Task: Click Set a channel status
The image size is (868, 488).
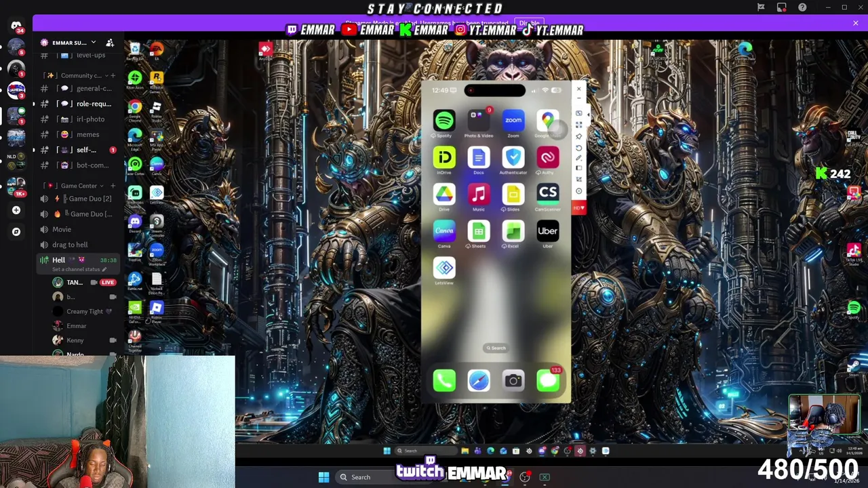Action: click(x=79, y=269)
